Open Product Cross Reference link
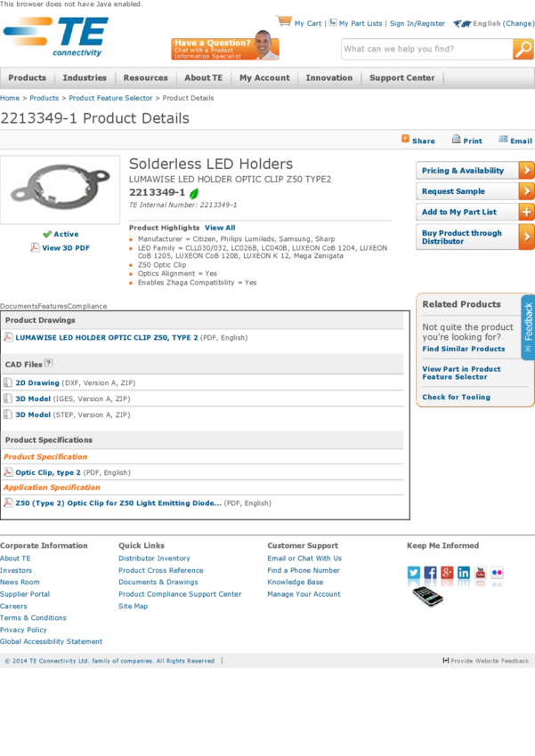The width and height of the screenshot is (535, 756). (161, 570)
